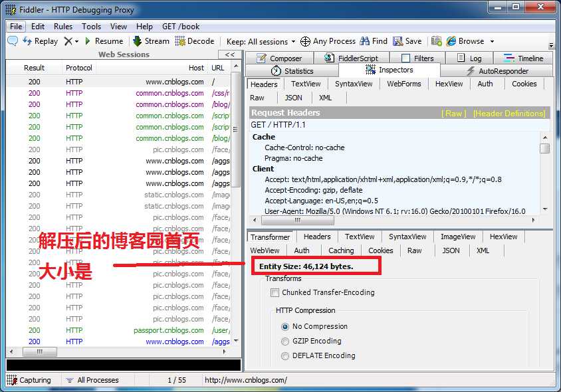Open the Remove sessions dropdown arrow
561x392 pixels.
(x=76, y=41)
